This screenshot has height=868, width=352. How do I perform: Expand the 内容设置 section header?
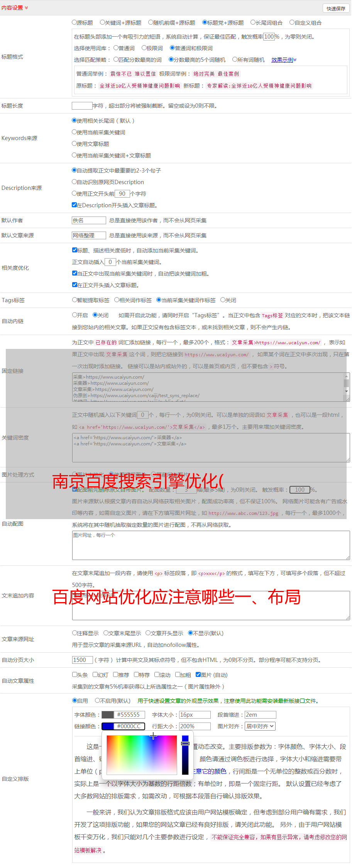tap(15, 8)
